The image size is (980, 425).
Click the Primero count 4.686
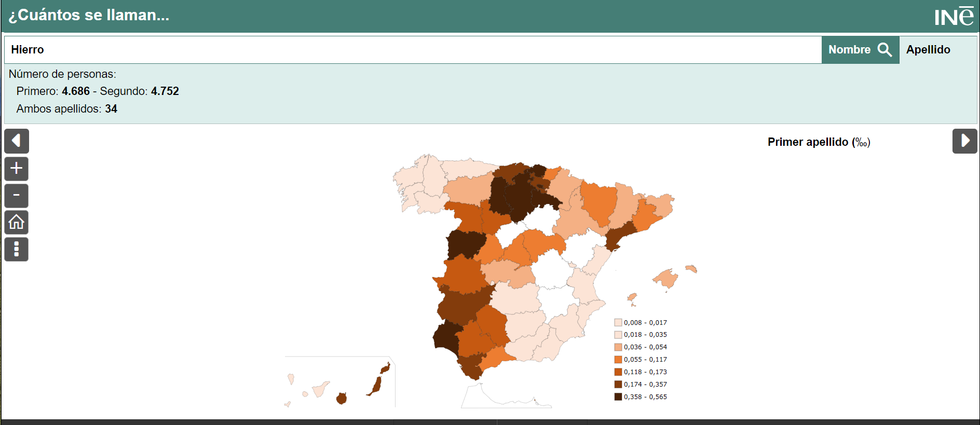point(76,91)
